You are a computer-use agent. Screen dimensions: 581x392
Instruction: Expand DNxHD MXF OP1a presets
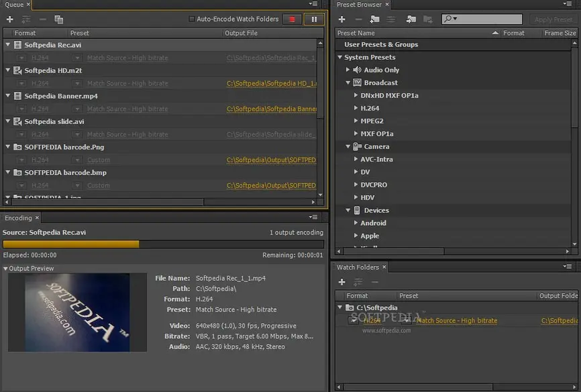click(x=356, y=95)
